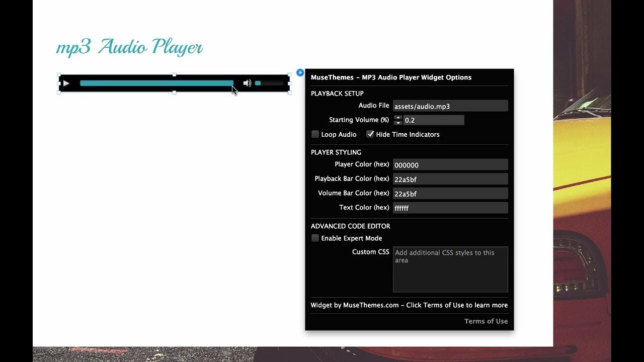
Task: Click the 'PLAYBACK SETUP' section label
Action: coord(337,94)
